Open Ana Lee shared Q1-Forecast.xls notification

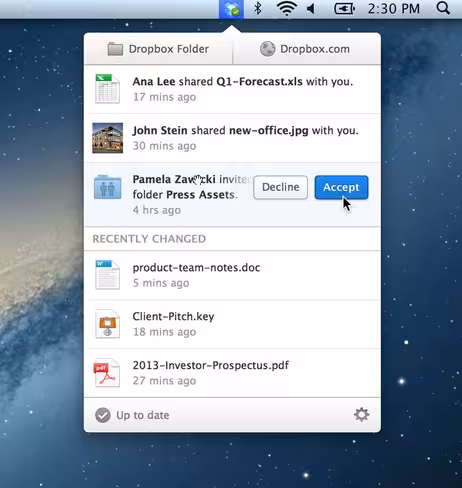[x=232, y=89]
